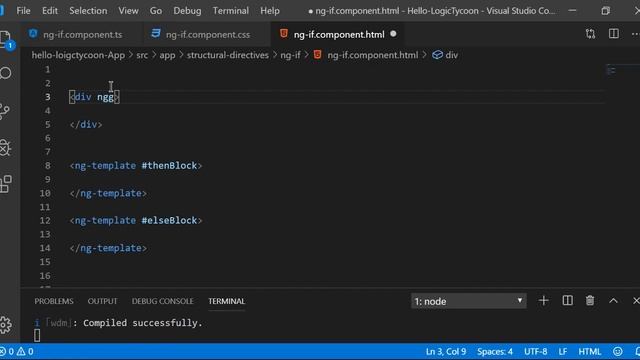Click the '<div ngg>' code on line 3
Viewport: 640px width, 360px height.
click(x=94, y=97)
